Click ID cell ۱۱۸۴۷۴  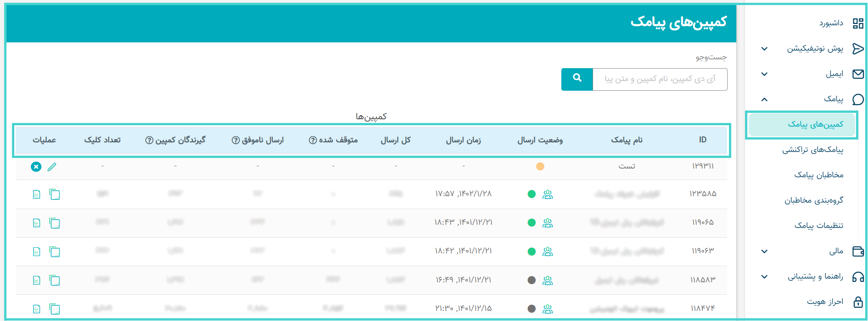pyautogui.click(x=703, y=308)
